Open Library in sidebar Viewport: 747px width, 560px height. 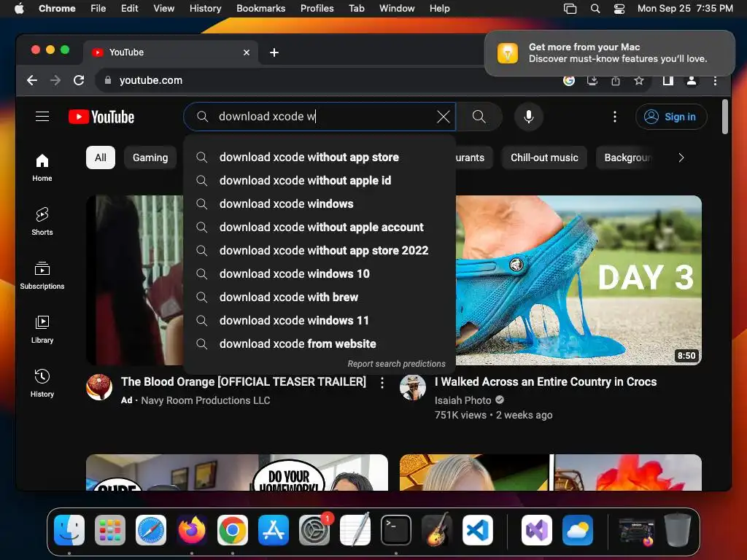(x=42, y=330)
